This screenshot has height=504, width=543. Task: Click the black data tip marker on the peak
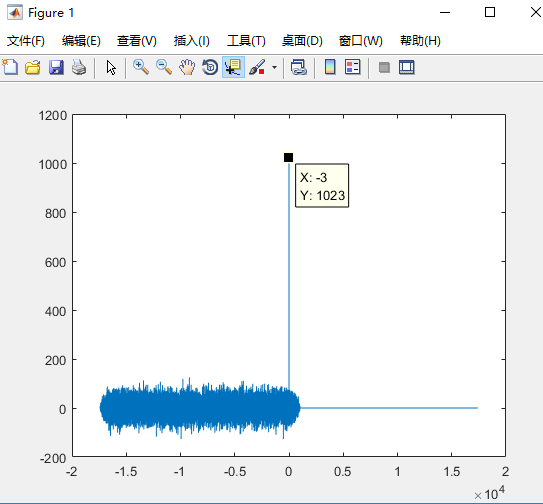pos(288,158)
